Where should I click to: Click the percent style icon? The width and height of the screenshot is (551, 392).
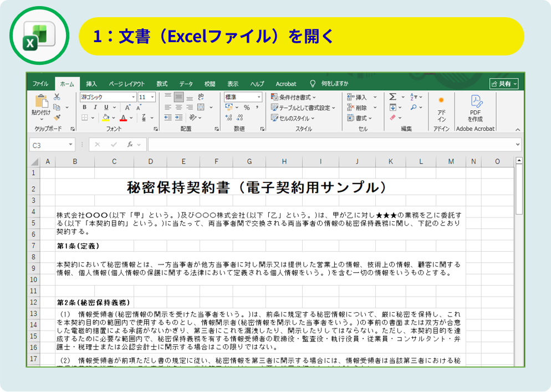coord(246,108)
